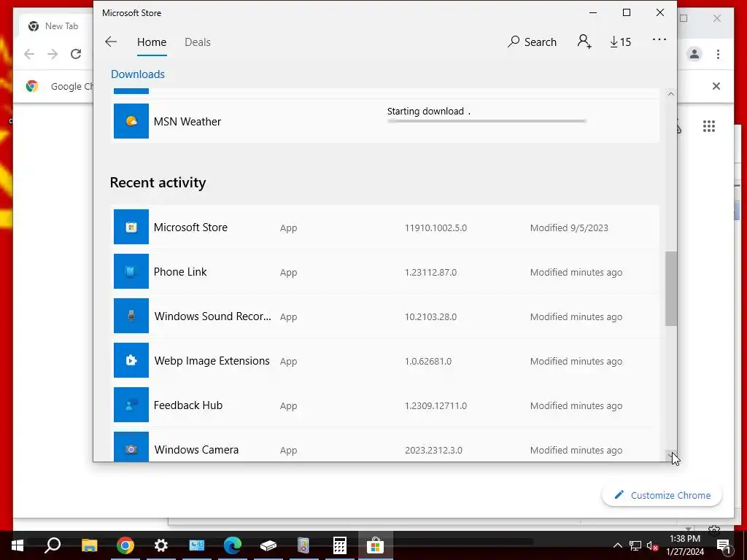Open the Feedback Hub activity row
Screen dimensions: 747x560
pos(386,405)
